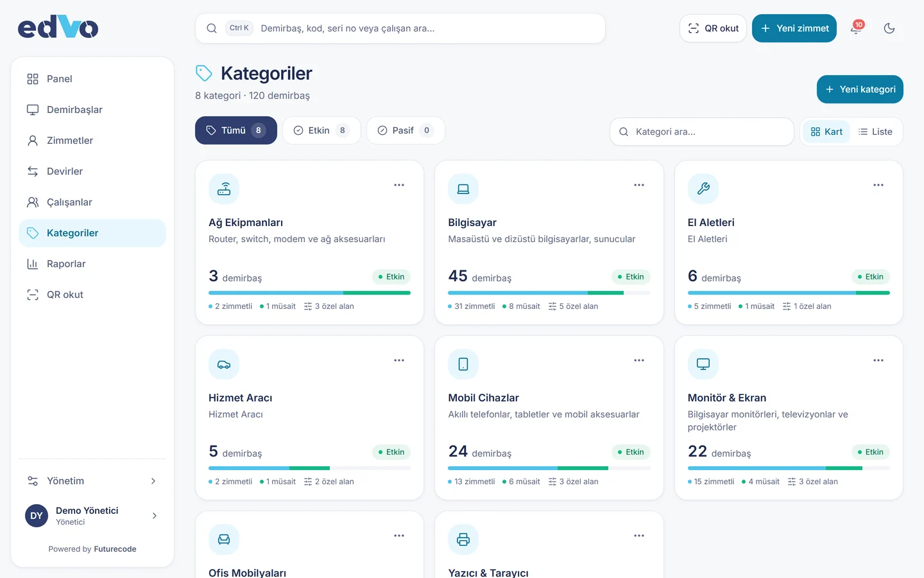Switch to Liste view
924x578 pixels.
coord(875,132)
